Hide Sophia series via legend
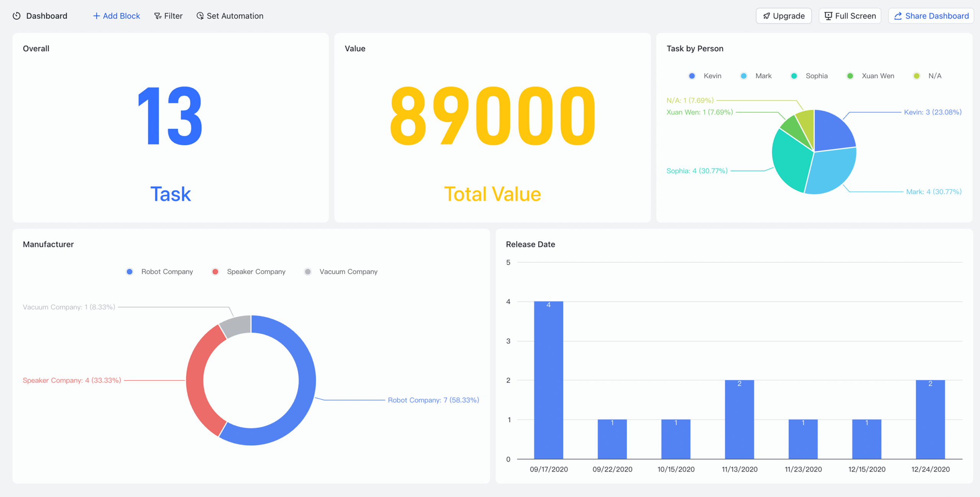The height and width of the screenshot is (497, 980). [x=816, y=76]
